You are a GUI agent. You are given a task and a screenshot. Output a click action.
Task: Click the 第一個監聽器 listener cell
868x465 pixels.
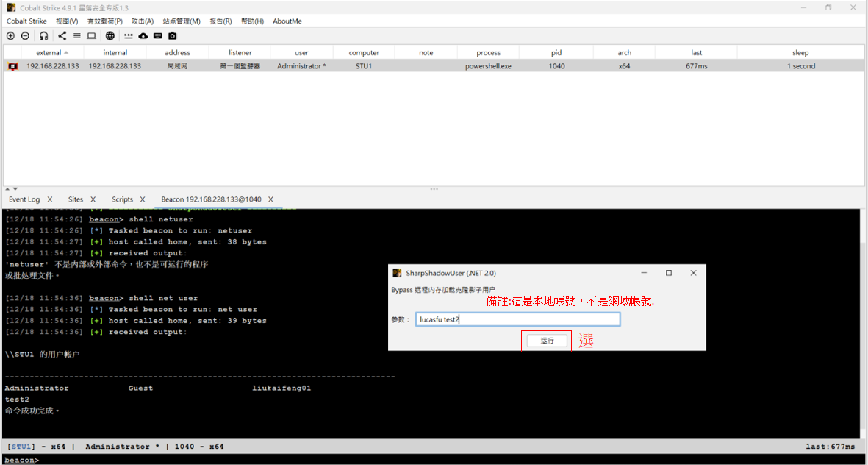[x=240, y=66]
